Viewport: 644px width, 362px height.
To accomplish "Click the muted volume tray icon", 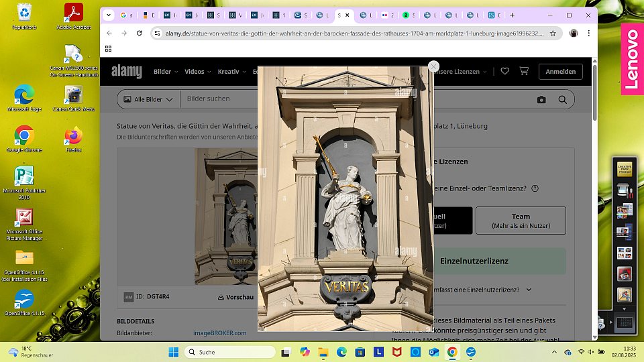I will (x=590, y=352).
